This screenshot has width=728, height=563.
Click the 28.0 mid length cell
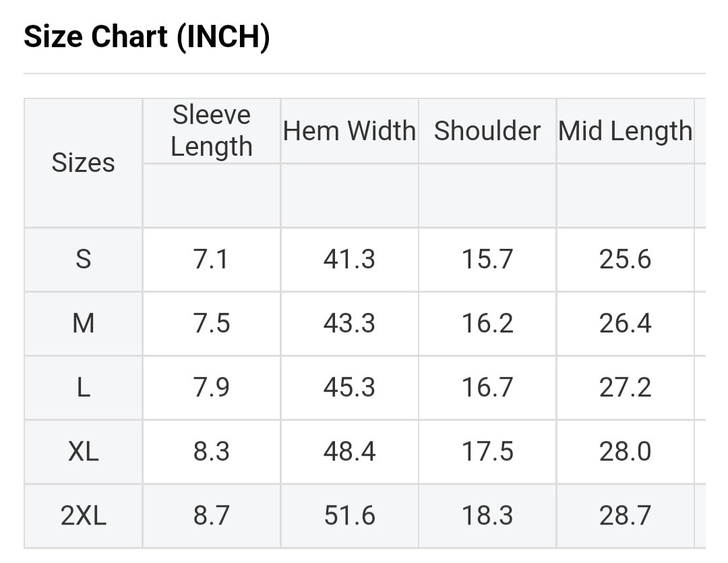625,451
